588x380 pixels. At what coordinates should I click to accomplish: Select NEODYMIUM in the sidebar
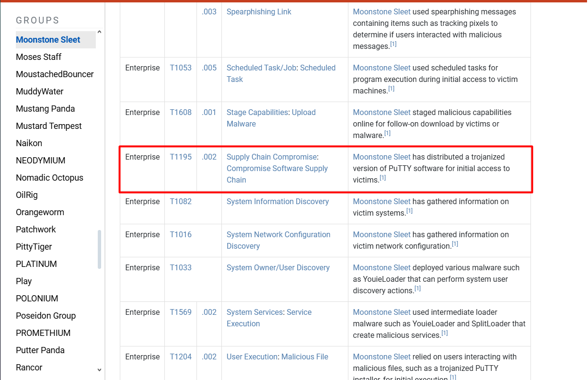coord(41,161)
